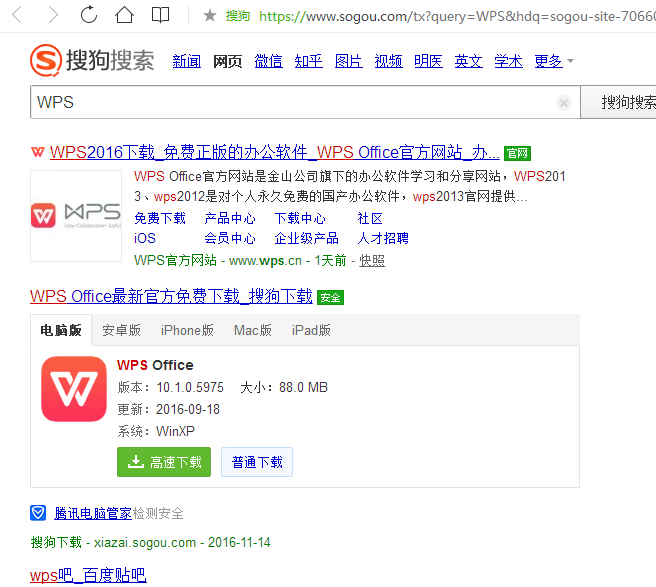This screenshot has height=587, width=656.
Task: Open the 快照 cached page link
Action: click(372, 261)
